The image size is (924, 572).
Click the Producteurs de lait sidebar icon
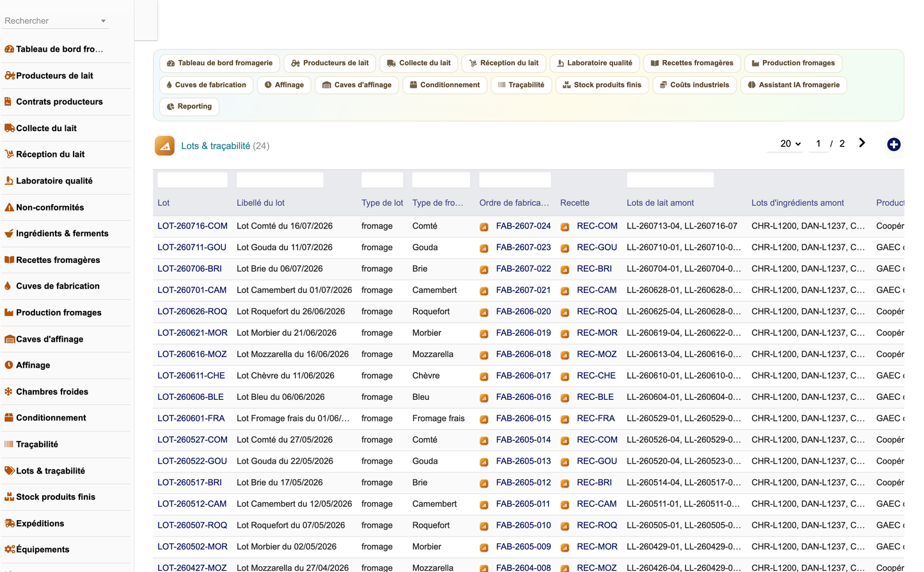pos(9,75)
